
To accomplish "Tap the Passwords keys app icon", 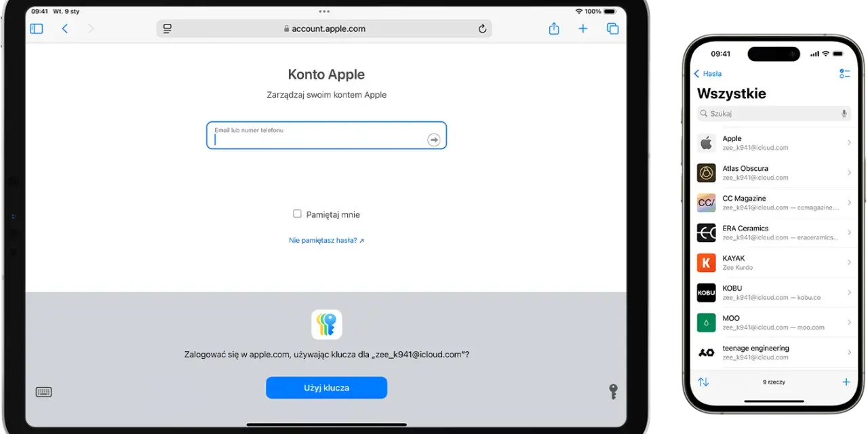I will (327, 324).
